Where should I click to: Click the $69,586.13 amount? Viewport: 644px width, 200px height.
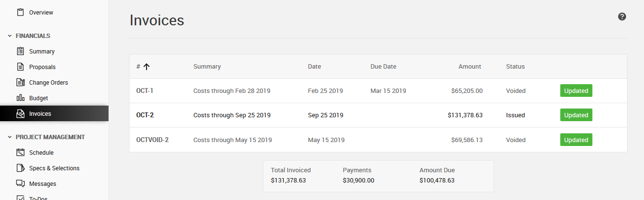467,140
